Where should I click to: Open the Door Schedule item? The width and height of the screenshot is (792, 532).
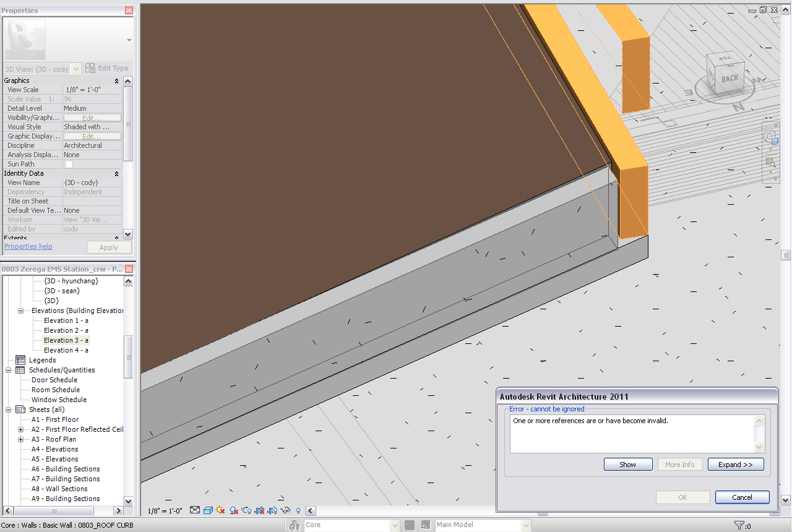[x=54, y=380]
